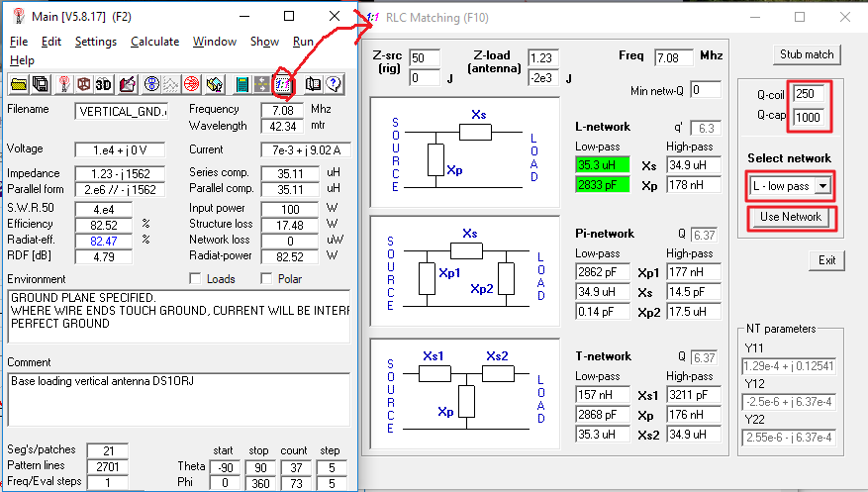868x492 pixels.
Task: Click Pi-network high-pass Xs 14.5 pF field
Action: click(694, 292)
